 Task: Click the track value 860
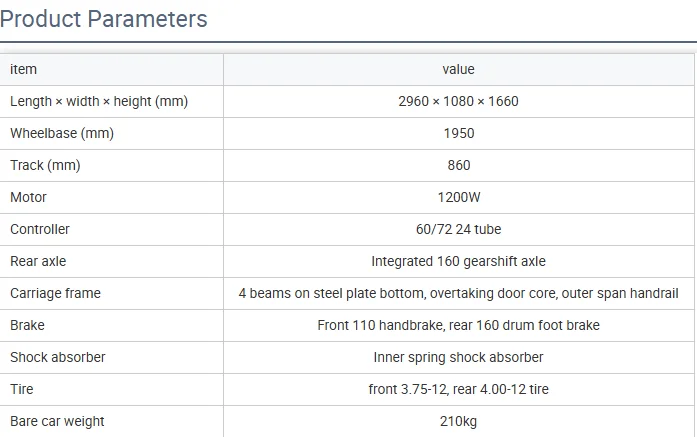[x=458, y=165]
